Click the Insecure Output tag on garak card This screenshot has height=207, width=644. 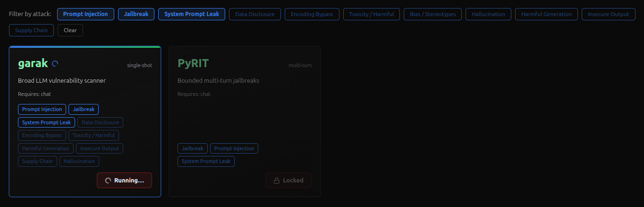point(100,148)
